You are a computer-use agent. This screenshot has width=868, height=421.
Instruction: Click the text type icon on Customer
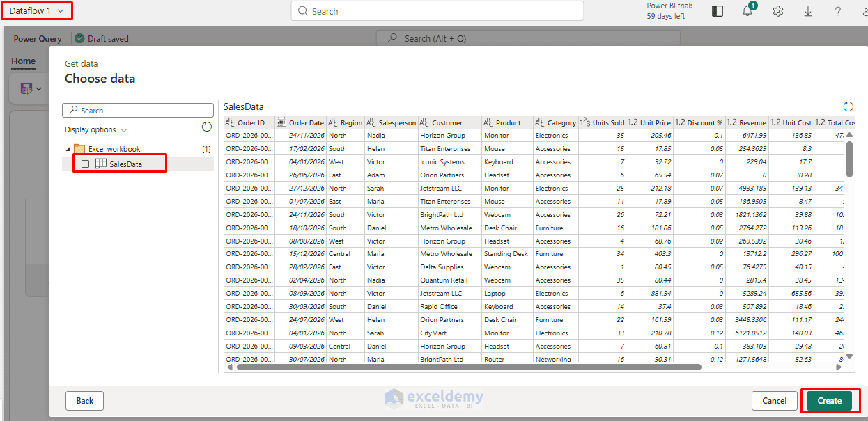425,122
